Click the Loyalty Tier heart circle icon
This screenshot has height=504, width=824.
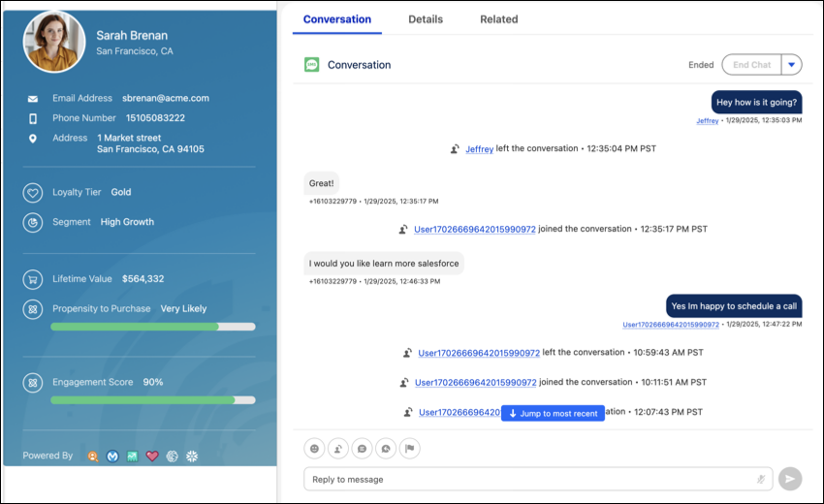point(33,193)
